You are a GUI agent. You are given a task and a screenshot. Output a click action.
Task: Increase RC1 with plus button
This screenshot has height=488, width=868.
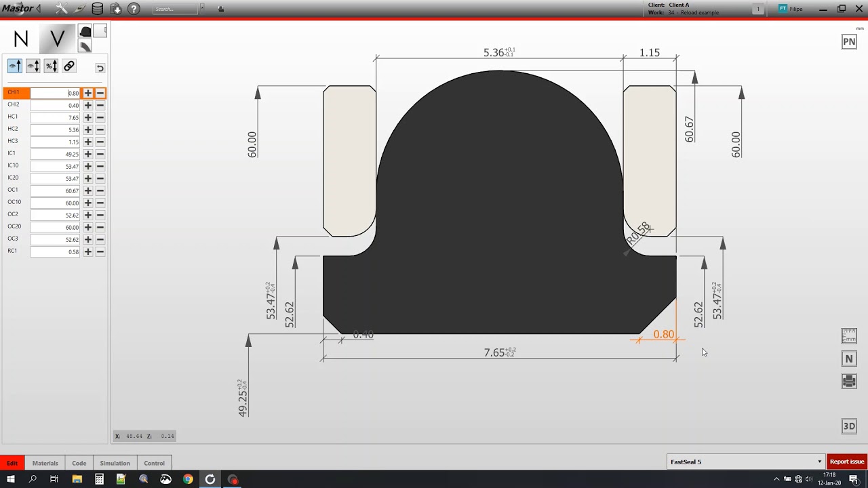click(88, 251)
